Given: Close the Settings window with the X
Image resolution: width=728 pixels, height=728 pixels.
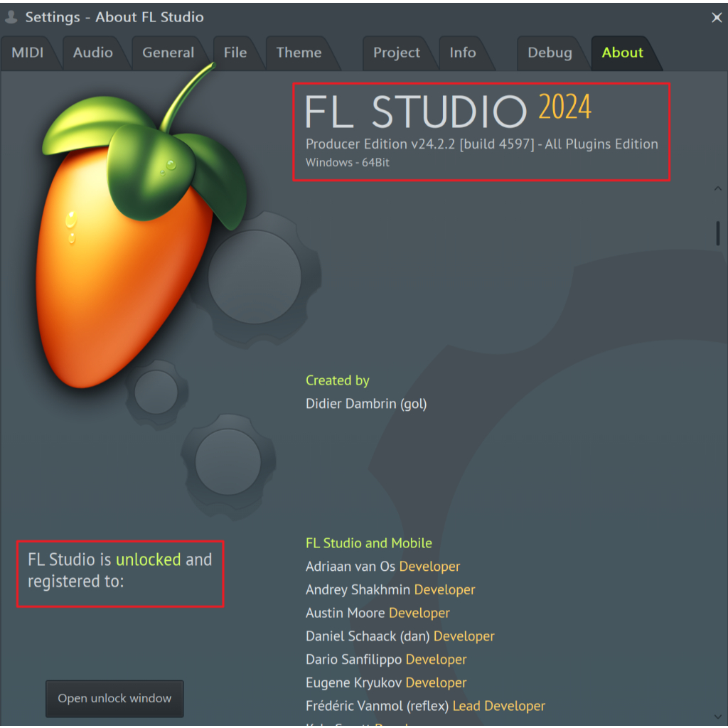Looking at the screenshot, I should (x=717, y=18).
